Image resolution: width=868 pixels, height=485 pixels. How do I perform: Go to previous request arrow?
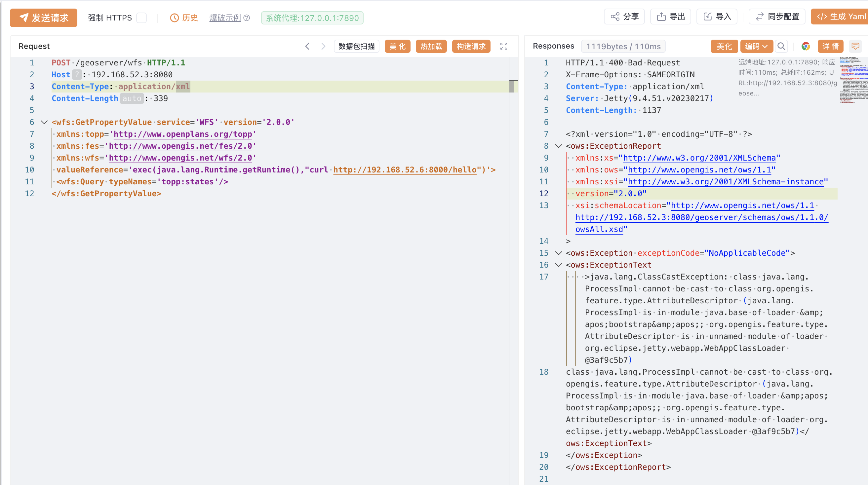[307, 46]
